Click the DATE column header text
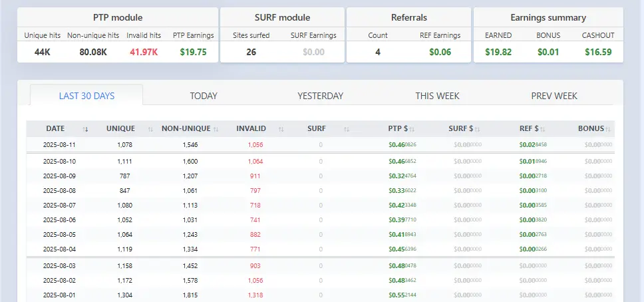This screenshot has height=302, width=644. click(55, 128)
